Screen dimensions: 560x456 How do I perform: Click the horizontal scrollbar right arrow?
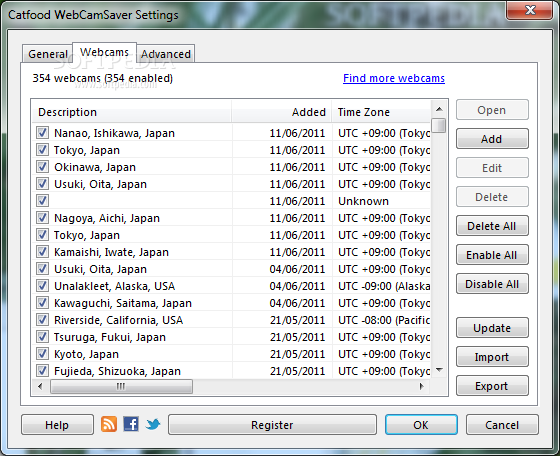tap(421, 386)
